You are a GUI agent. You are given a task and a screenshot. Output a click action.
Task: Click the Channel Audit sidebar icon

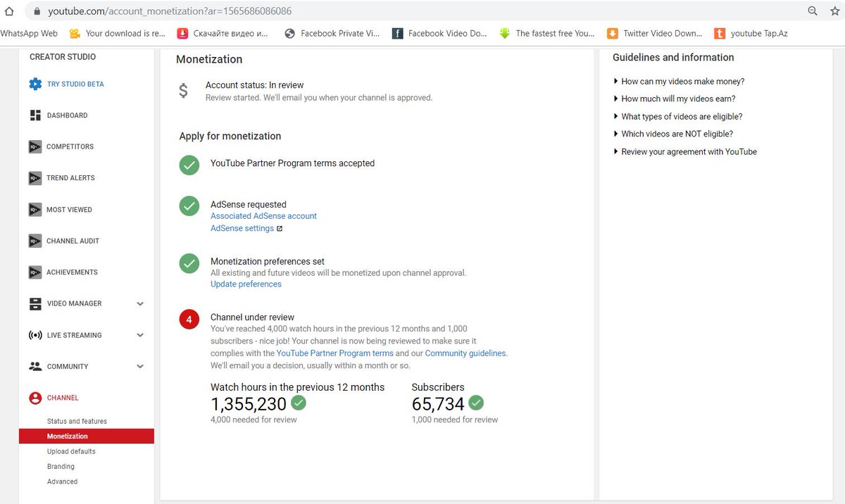[x=35, y=241]
